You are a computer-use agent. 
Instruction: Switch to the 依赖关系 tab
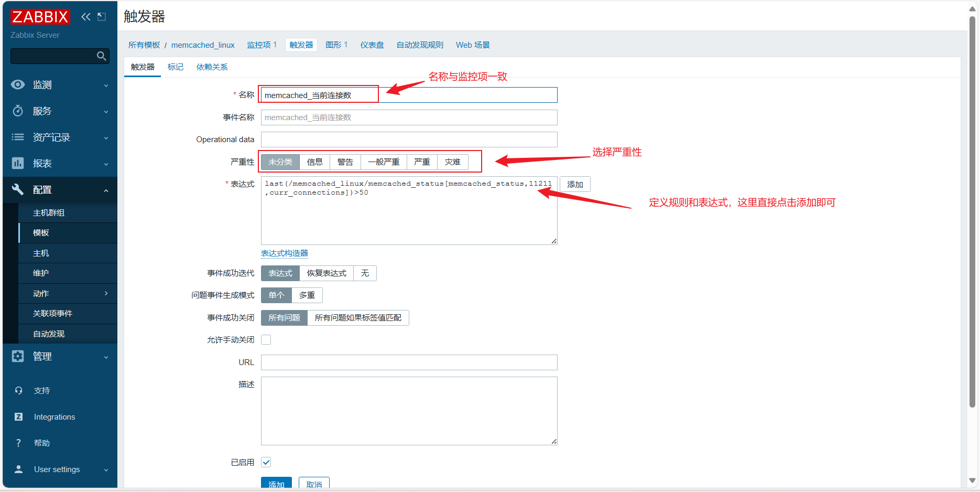pos(212,67)
